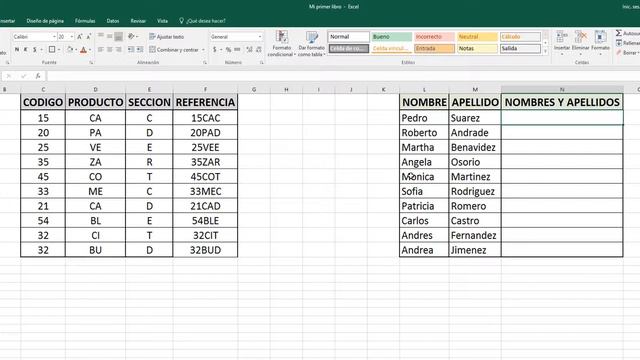
Task: Align text left icon
Action: [x=101, y=49]
